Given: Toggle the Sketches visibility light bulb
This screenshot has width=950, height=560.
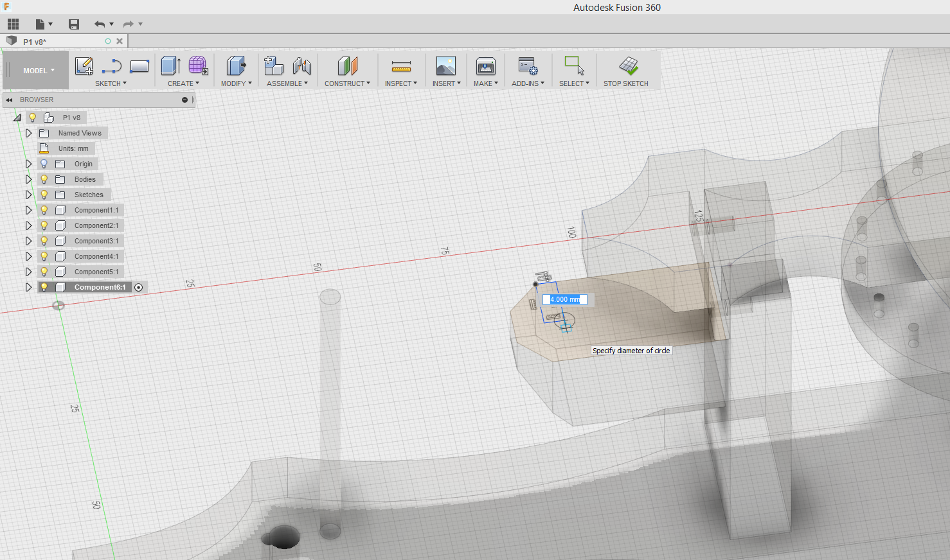Looking at the screenshot, I should [44, 195].
